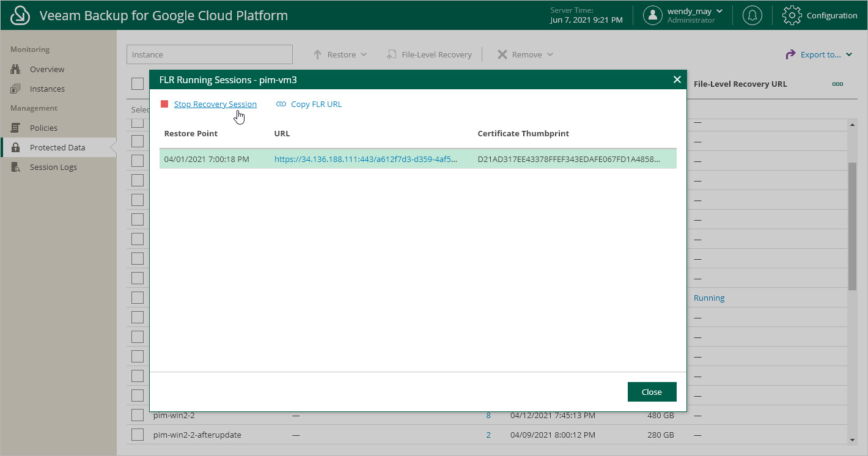Click the Instance search field
The image size is (868, 456).
click(210, 54)
